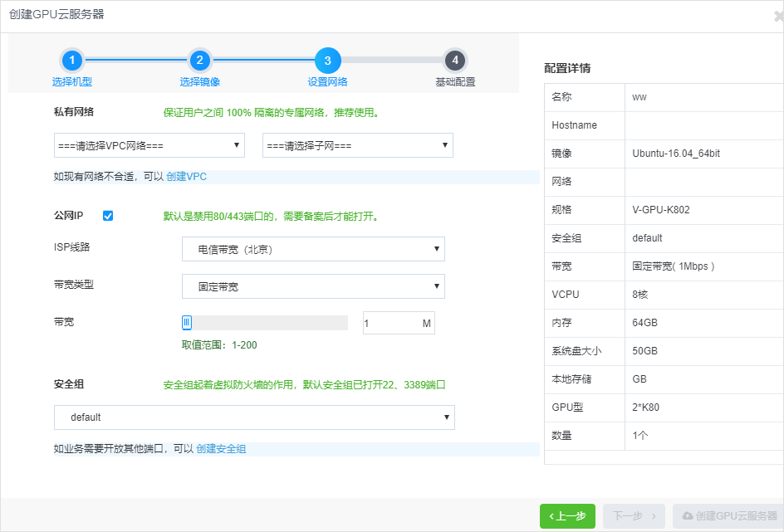Screen dimensions: 784x532
Task: Click the V-GPU-K802 spec value
Action: pos(661,210)
